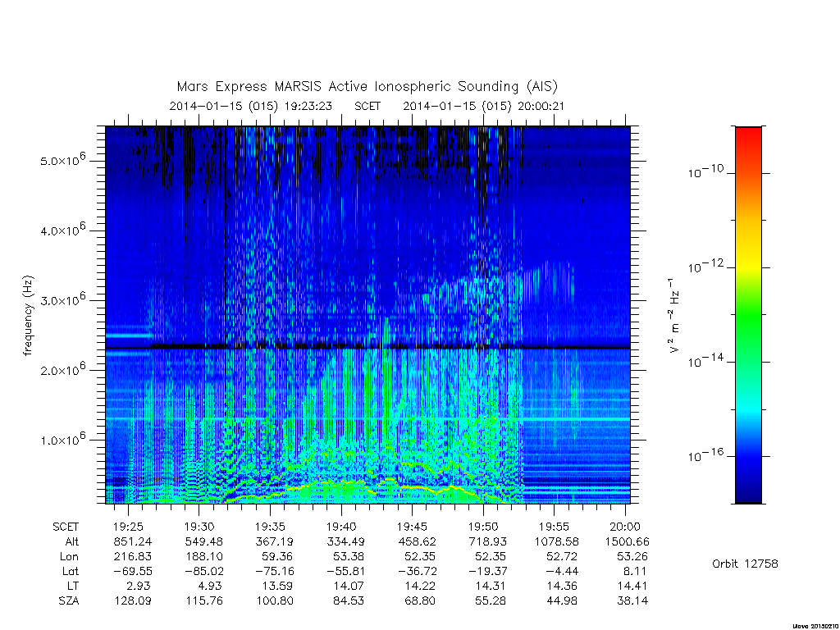Select altitude value "1500.66"
The height and width of the screenshot is (630, 840).
tap(628, 541)
